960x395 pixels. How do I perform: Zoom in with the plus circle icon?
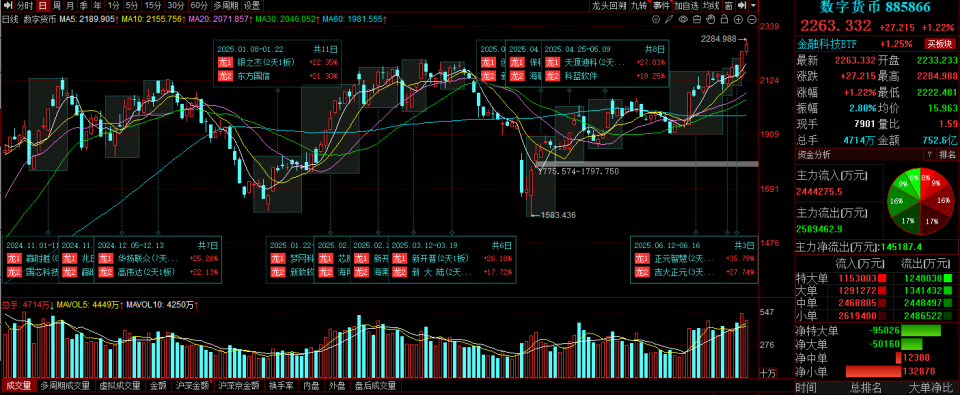[738, 19]
